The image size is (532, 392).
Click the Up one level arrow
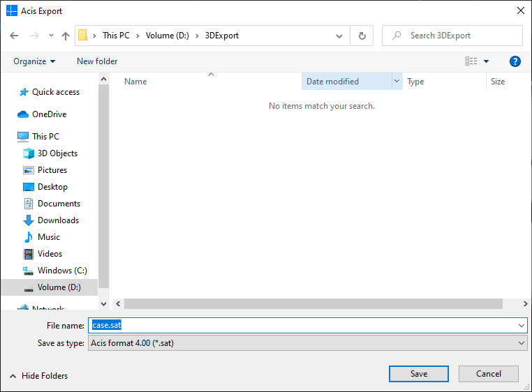tap(66, 36)
